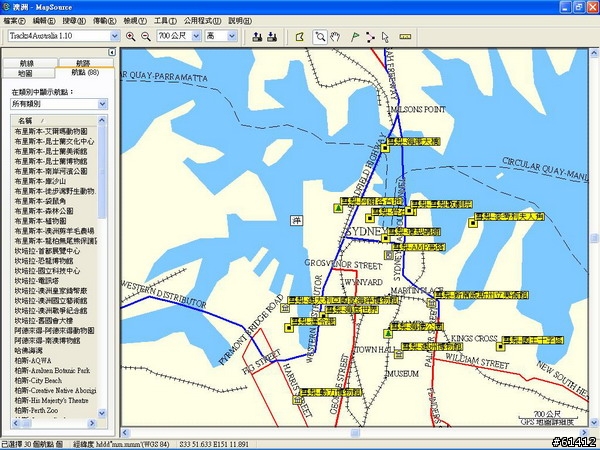The height and width of the screenshot is (450, 600).
Task: Switch to the 地圖 tab
Action: point(29,73)
